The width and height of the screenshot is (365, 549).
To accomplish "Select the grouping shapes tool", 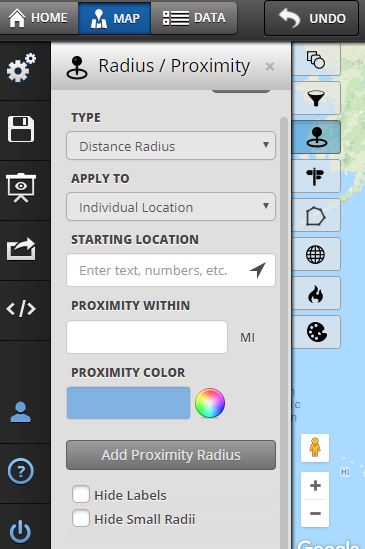I will pos(316,59).
